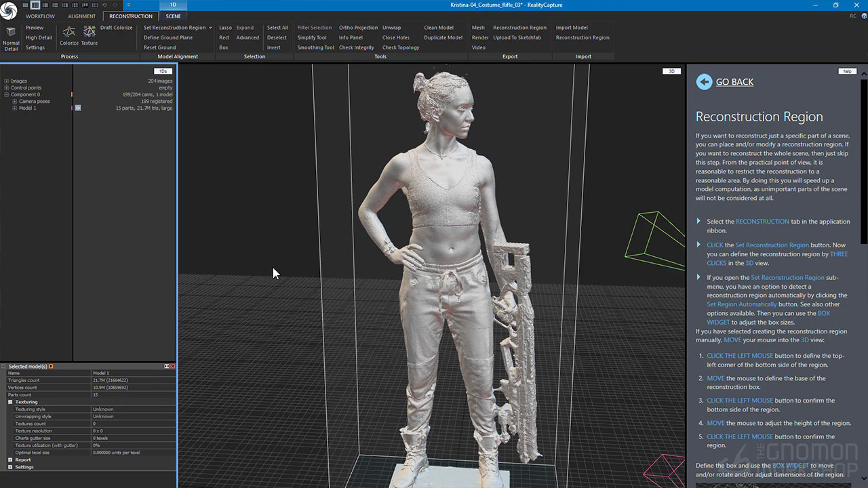Open Set Reconstruction Region dropdown arrow
Viewport: 868px width, 488px height.
pos(210,28)
